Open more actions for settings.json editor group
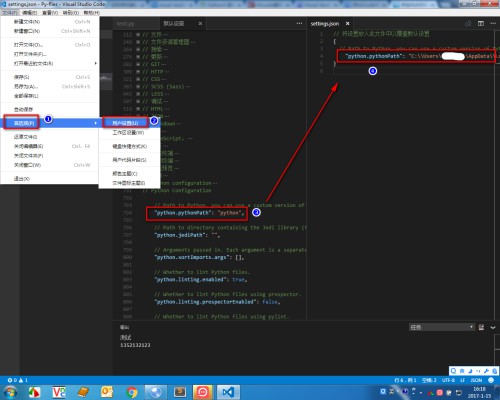Image resolution: width=500 pixels, height=400 pixels. (x=493, y=23)
